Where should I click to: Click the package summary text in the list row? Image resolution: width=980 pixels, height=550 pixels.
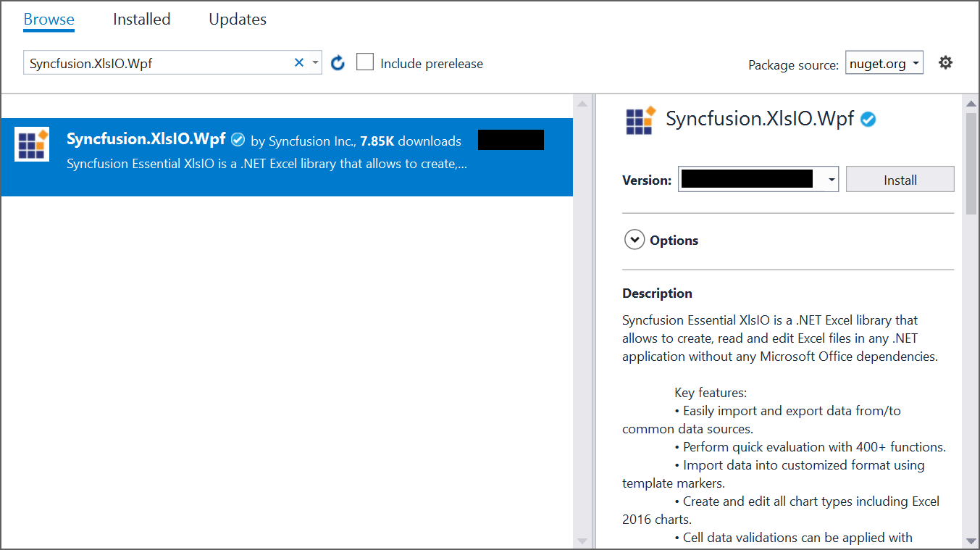(x=267, y=164)
